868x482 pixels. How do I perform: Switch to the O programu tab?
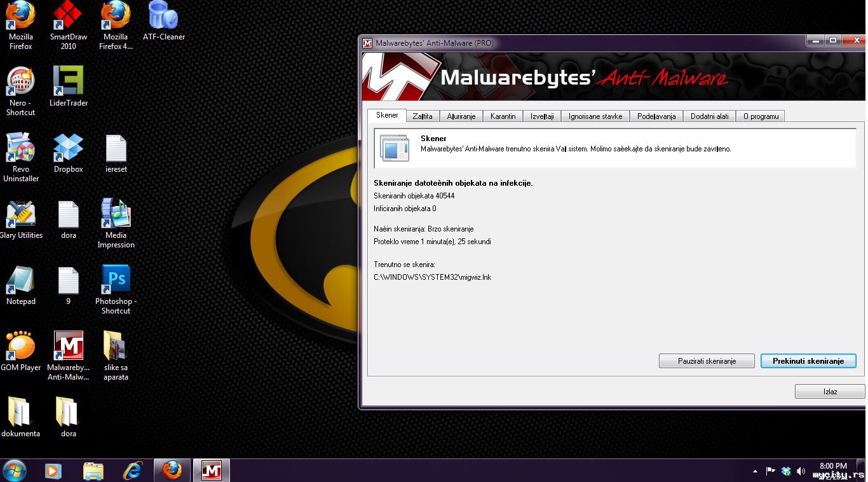pos(761,116)
